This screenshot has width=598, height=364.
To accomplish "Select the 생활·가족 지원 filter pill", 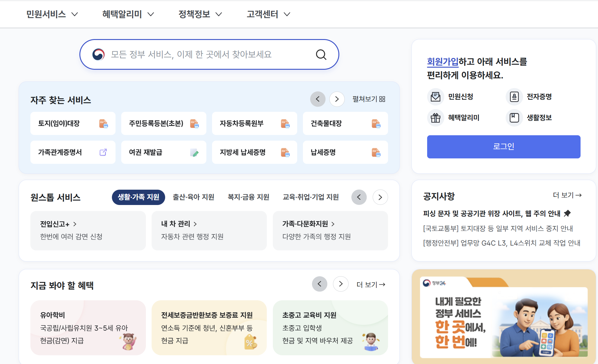I will click(138, 197).
